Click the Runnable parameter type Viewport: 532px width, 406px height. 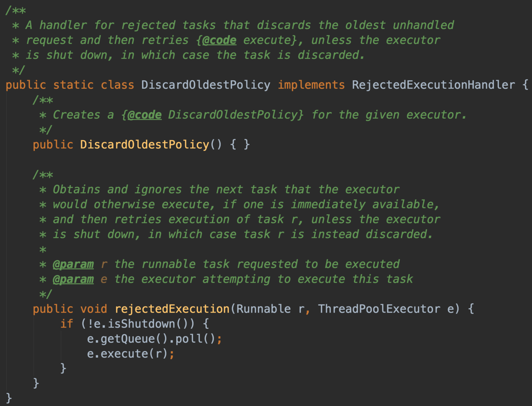point(263,309)
